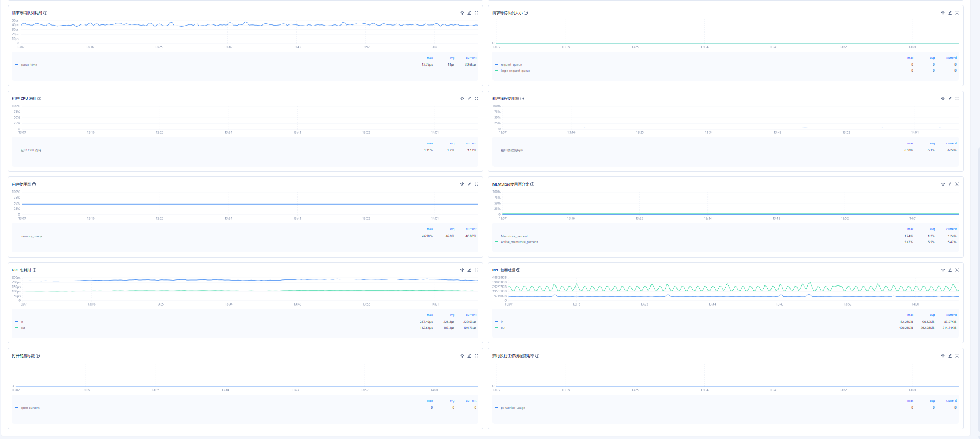Click the sparkle icon on RPC 包耗时 panel
This screenshot has height=439, width=980.
tap(462, 270)
